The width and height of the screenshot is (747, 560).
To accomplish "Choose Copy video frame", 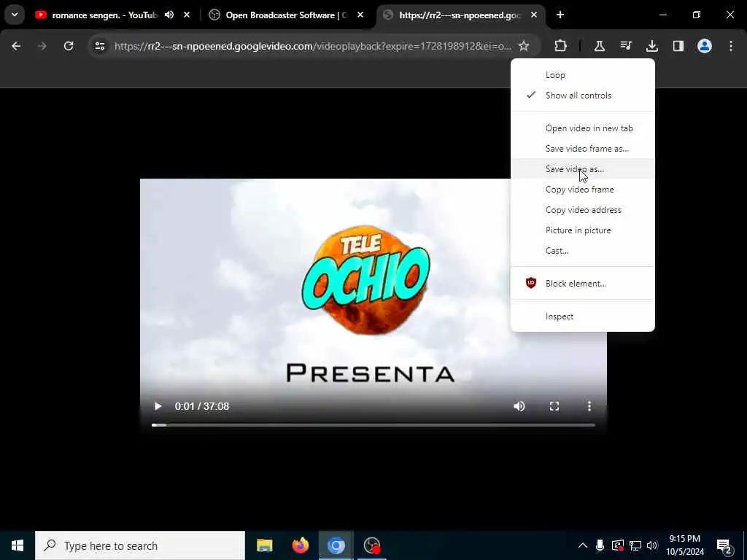I will click(x=583, y=190).
